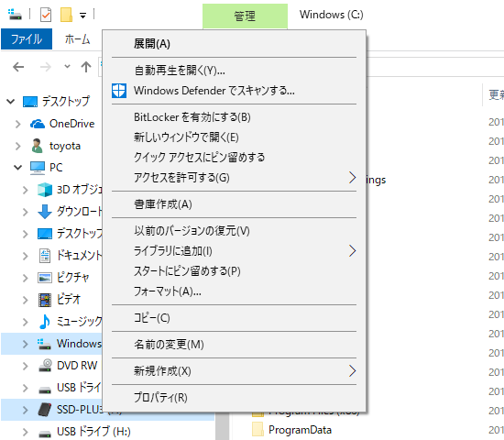Choose 書庫作成(A) from context menu
The width and height of the screenshot is (504, 440).
coord(234,204)
